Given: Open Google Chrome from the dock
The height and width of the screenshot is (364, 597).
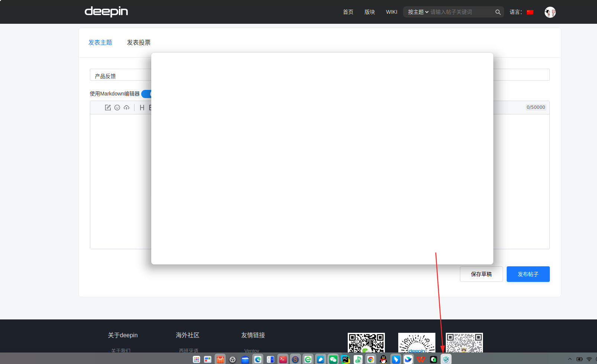Looking at the screenshot, I should coord(371,359).
